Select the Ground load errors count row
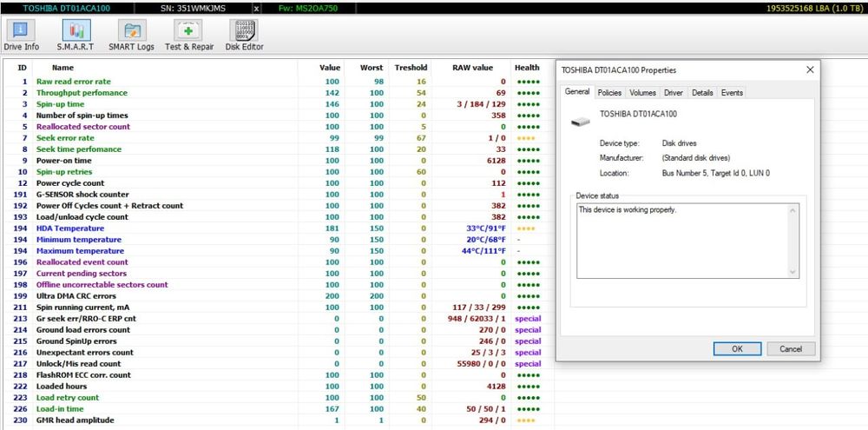The width and height of the screenshot is (868, 430). point(279,330)
